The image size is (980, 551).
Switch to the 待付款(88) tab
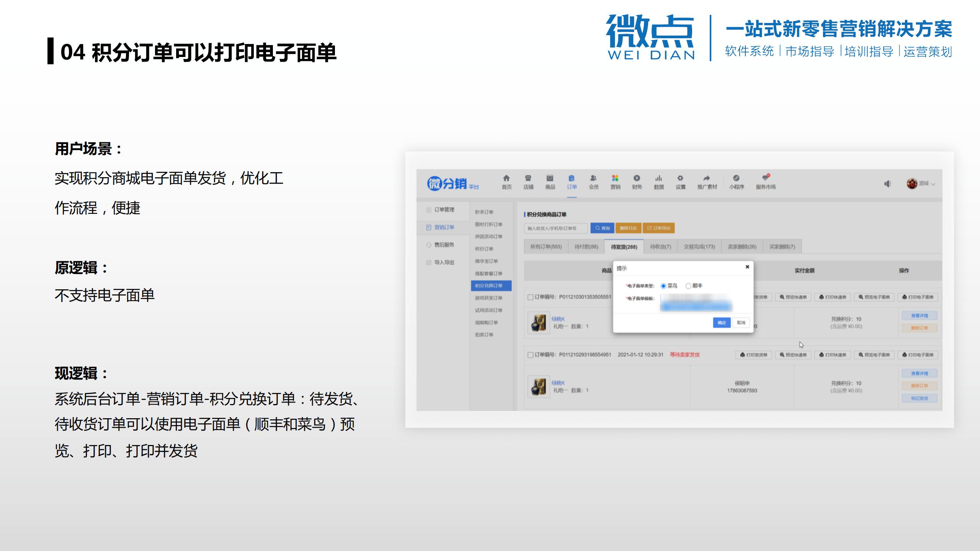(586, 247)
